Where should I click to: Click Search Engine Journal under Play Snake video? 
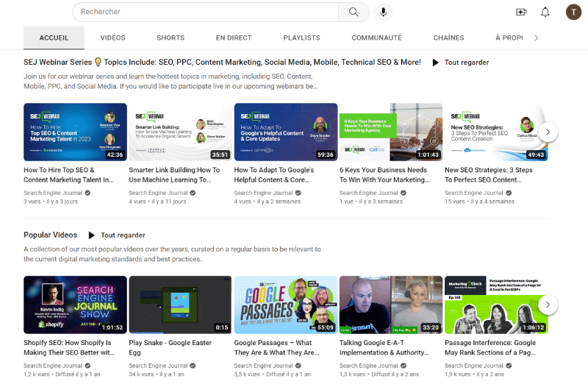pyautogui.click(x=158, y=366)
